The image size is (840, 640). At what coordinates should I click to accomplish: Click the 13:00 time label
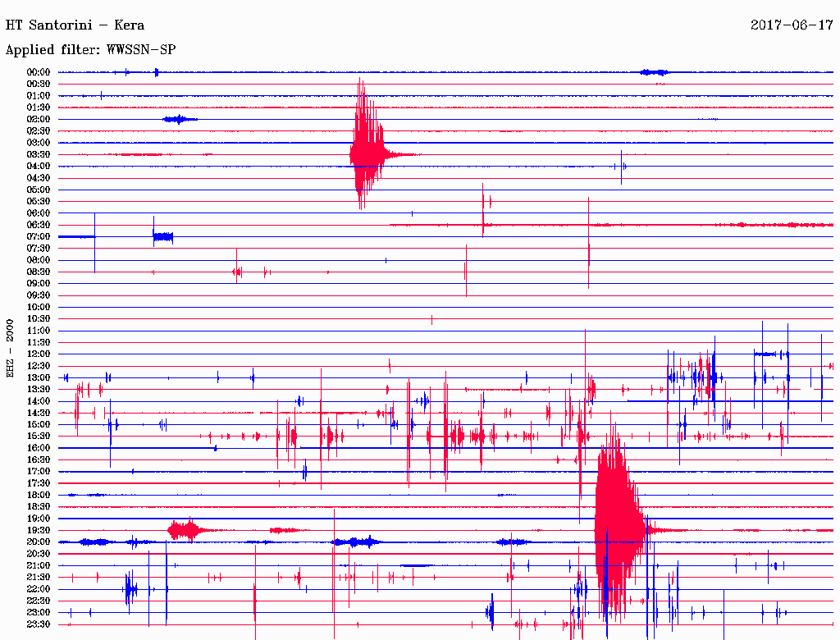coord(39,378)
